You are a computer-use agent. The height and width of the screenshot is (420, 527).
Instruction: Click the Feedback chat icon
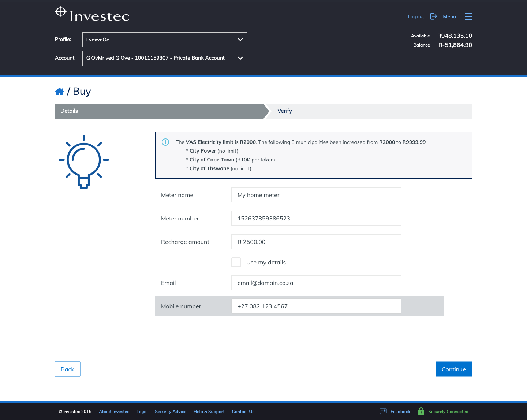tap(383, 411)
